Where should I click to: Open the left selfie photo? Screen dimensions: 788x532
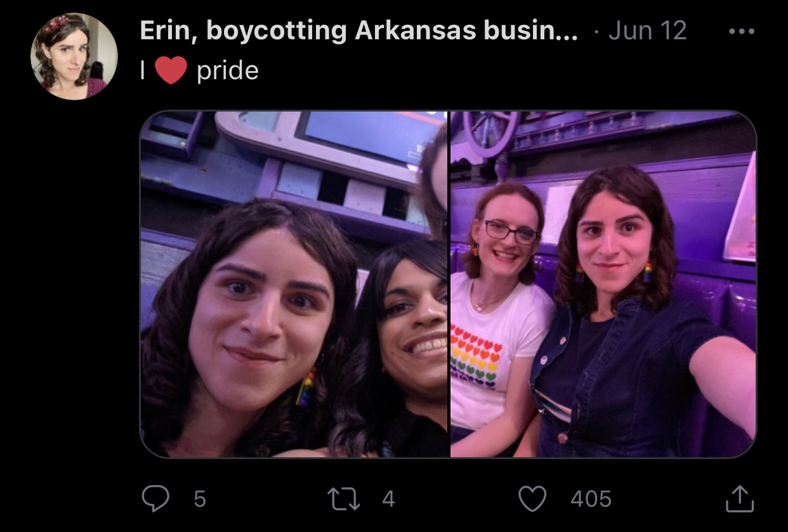[x=294, y=284]
